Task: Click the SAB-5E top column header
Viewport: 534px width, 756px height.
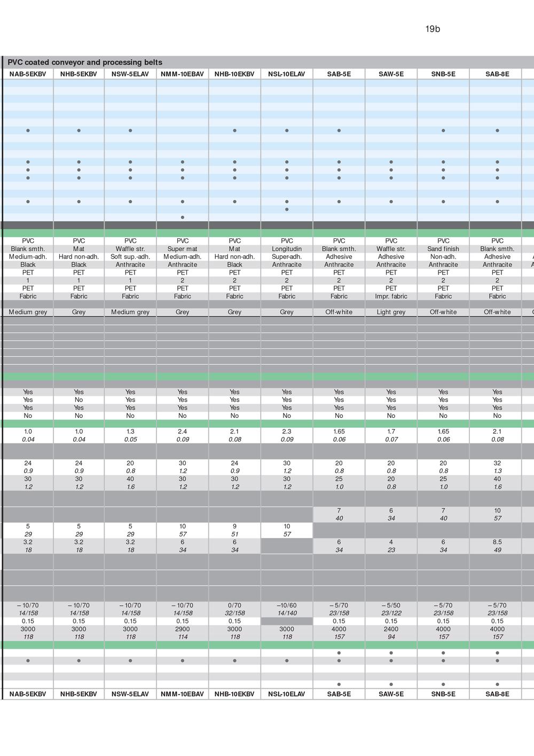Action: pyautogui.click(x=339, y=74)
